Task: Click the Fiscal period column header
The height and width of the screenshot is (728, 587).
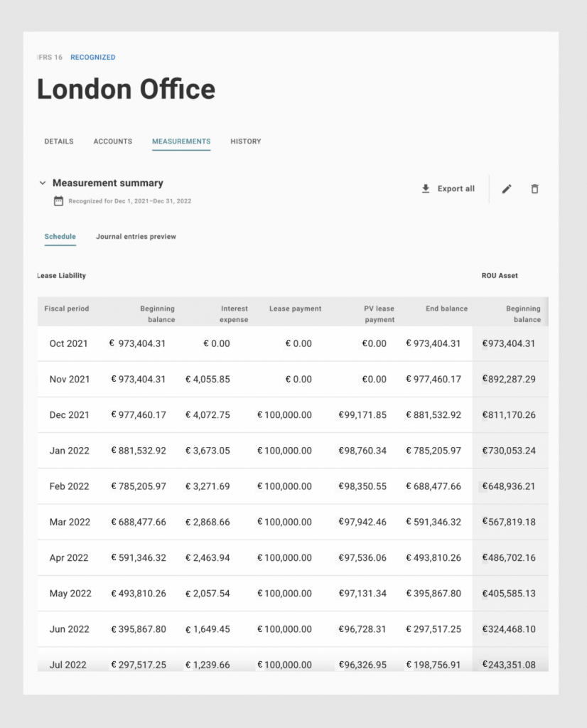Action: pos(67,309)
